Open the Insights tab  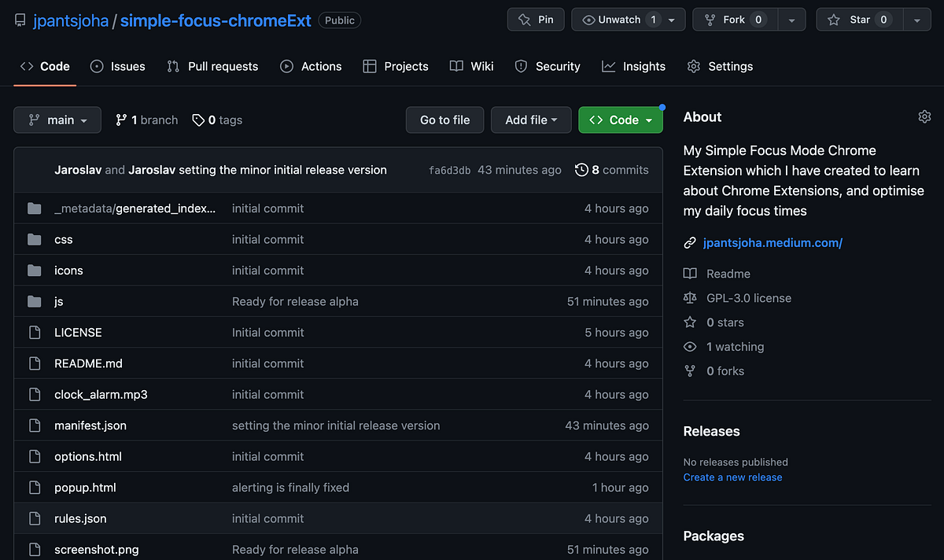(634, 66)
